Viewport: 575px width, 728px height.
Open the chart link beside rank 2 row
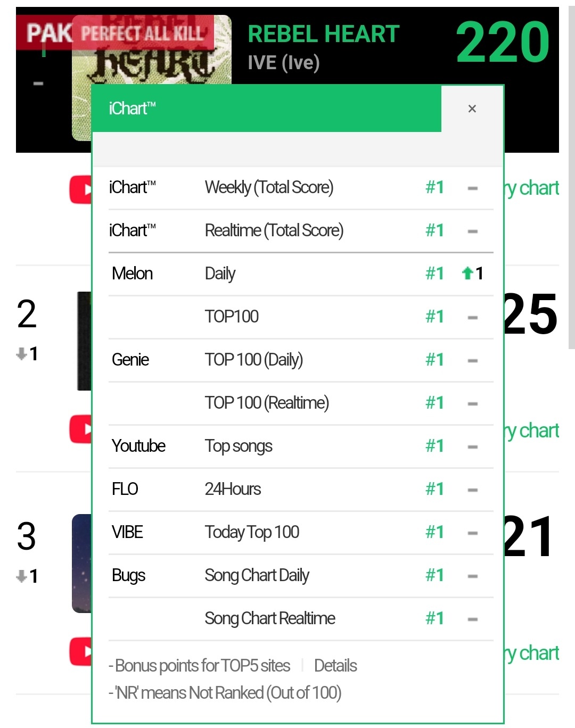[x=531, y=431]
